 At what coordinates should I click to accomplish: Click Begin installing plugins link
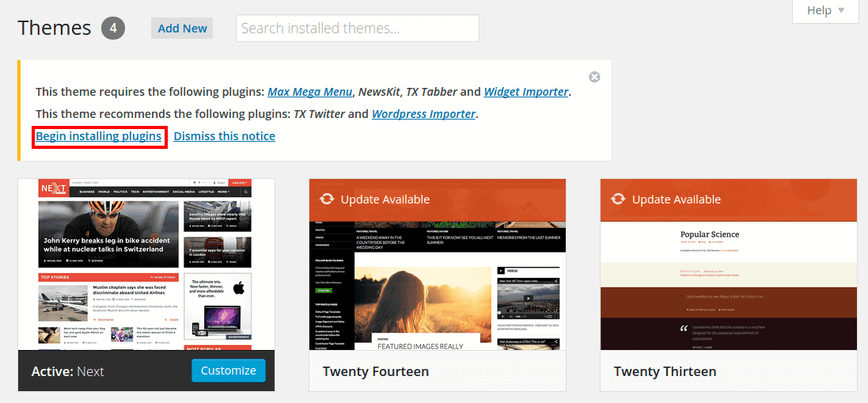[99, 136]
